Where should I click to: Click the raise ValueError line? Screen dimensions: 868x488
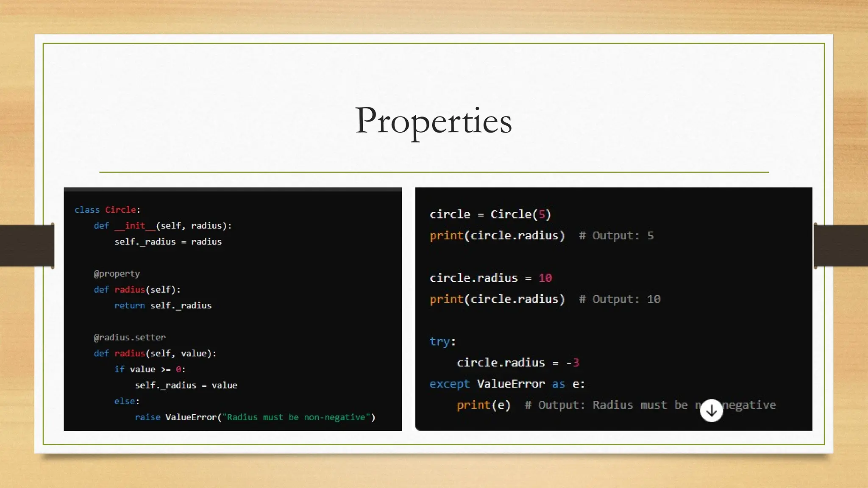point(255,417)
